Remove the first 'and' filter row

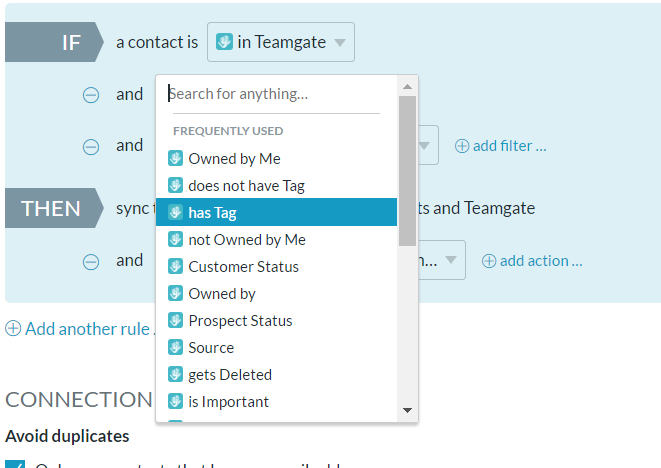tap(91, 95)
